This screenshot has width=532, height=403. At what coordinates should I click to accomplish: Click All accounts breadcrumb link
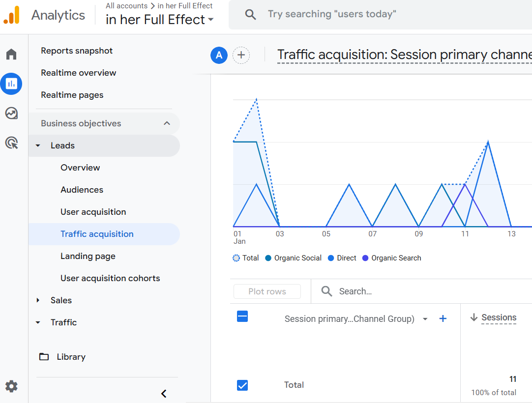[x=126, y=6]
